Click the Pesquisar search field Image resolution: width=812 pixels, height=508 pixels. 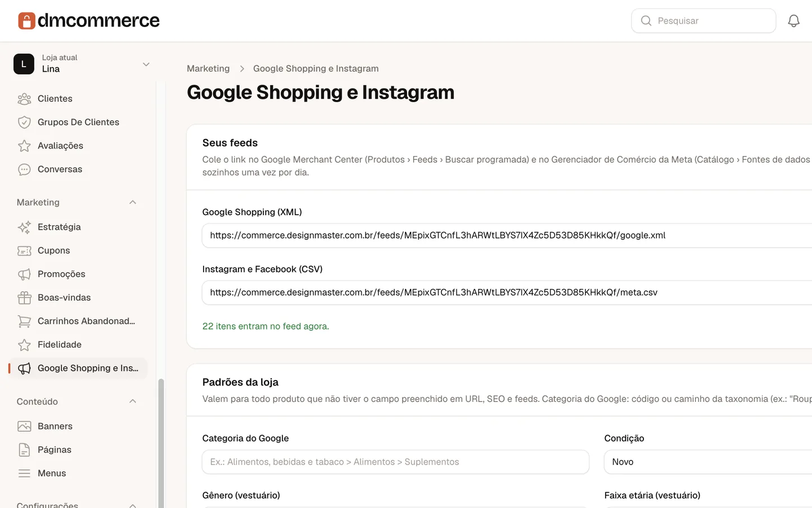pyautogui.click(x=704, y=21)
